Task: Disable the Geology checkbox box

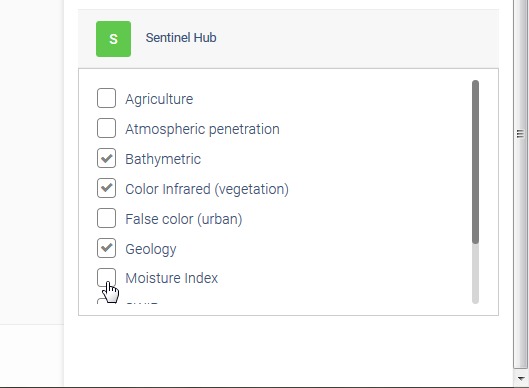Action: pyautogui.click(x=106, y=248)
